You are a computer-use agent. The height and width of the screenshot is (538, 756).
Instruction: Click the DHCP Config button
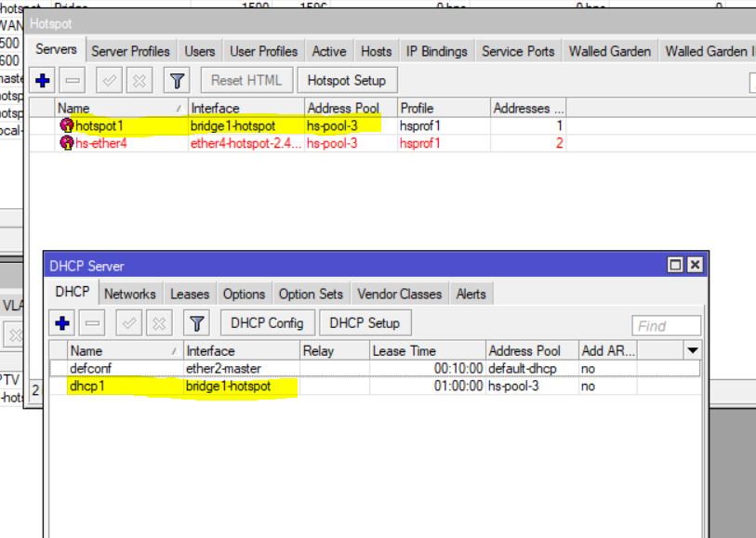tap(267, 323)
